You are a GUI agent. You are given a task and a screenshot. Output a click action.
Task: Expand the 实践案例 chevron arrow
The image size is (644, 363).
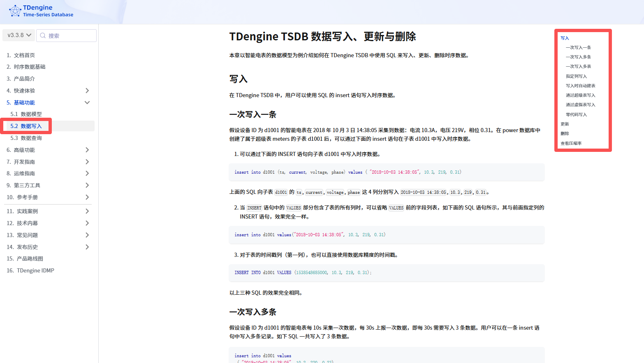pos(87,211)
